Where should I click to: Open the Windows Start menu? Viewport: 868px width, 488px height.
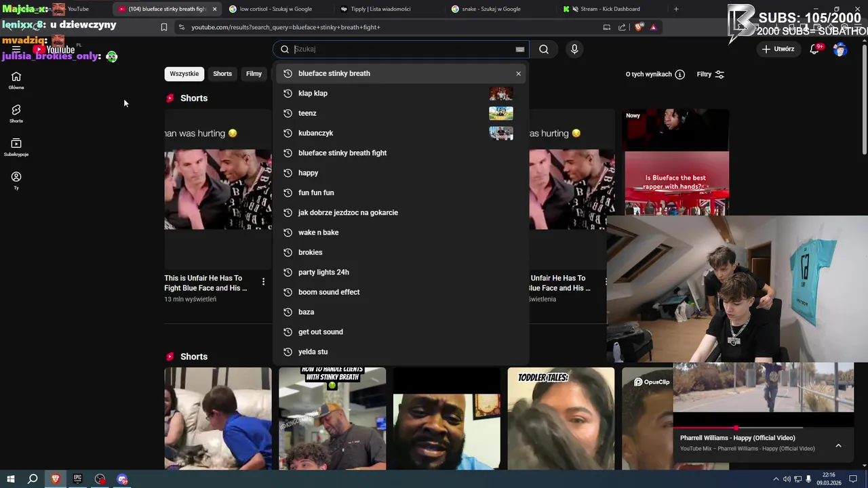pos(10,479)
